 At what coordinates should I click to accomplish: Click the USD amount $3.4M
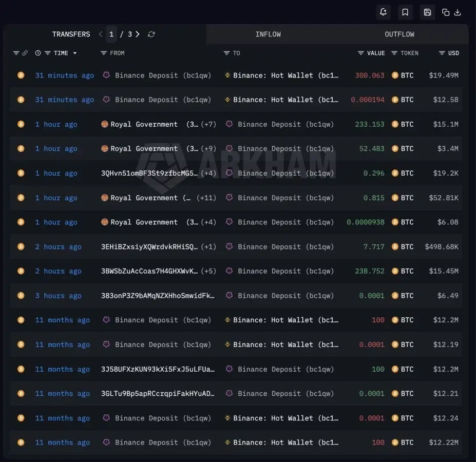(x=448, y=149)
